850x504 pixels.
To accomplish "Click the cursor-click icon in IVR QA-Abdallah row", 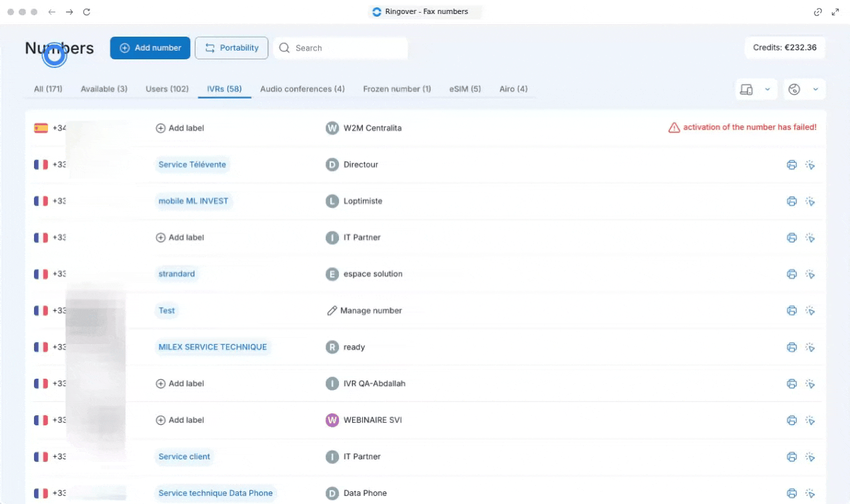I will (811, 384).
